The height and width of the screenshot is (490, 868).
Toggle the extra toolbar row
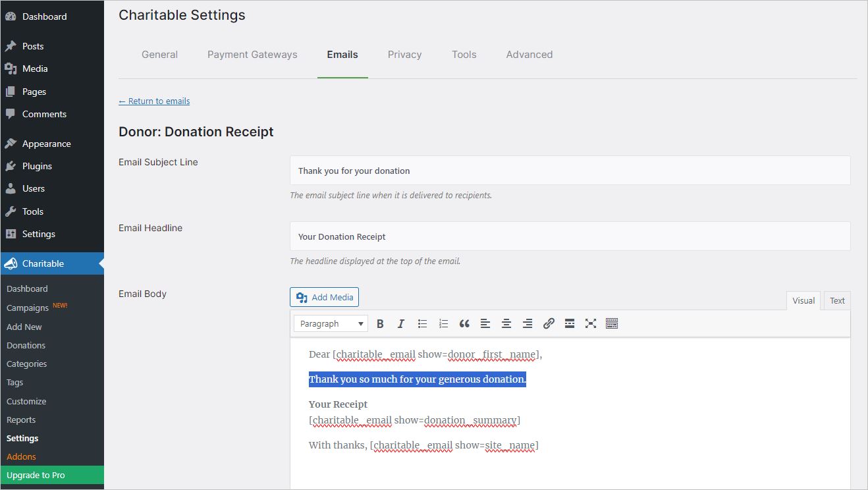click(612, 323)
